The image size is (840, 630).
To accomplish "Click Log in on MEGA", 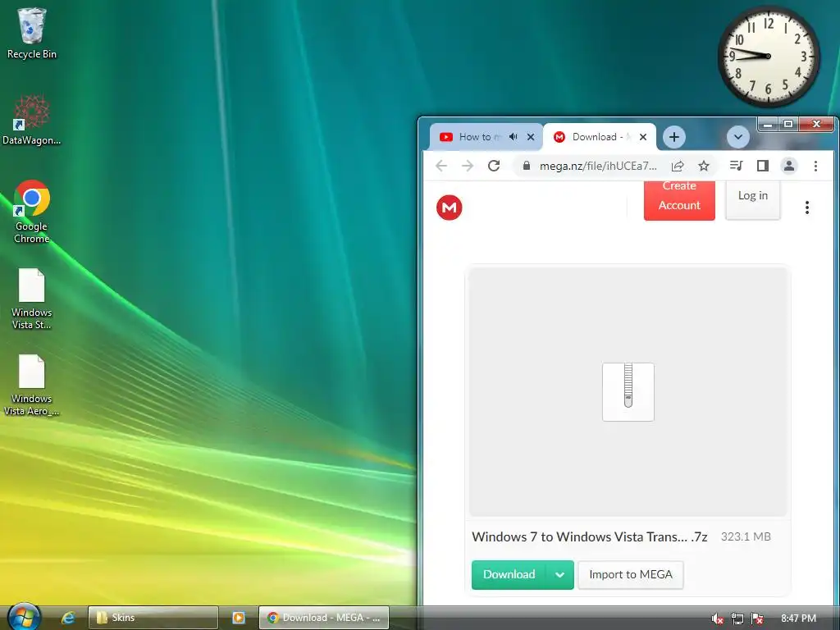I will pyautogui.click(x=753, y=200).
